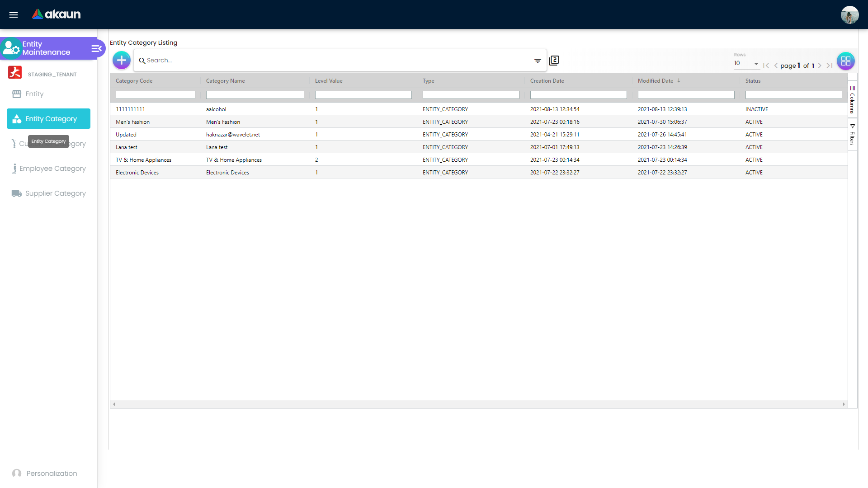This screenshot has width=868, height=488.
Task: Open the Filters panel on the right edge
Action: coord(853,134)
